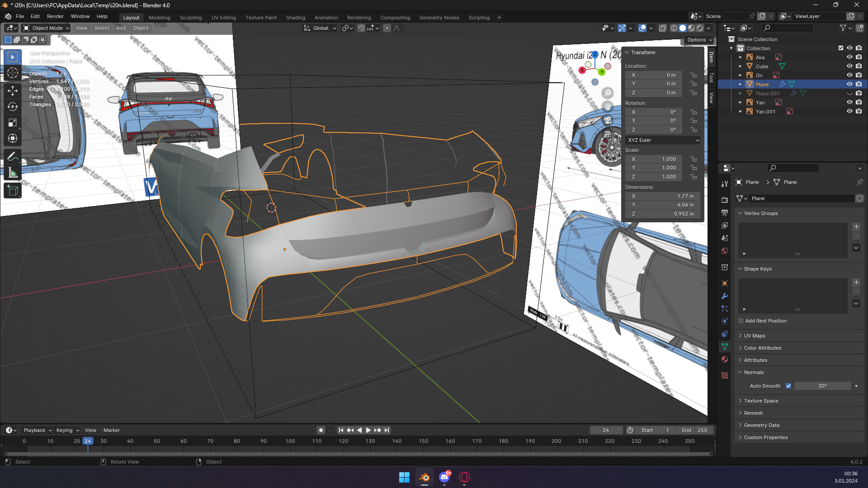Open the XYZ Euler rotation mode dropdown
This screenshot has height=488, width=868.
663,140
